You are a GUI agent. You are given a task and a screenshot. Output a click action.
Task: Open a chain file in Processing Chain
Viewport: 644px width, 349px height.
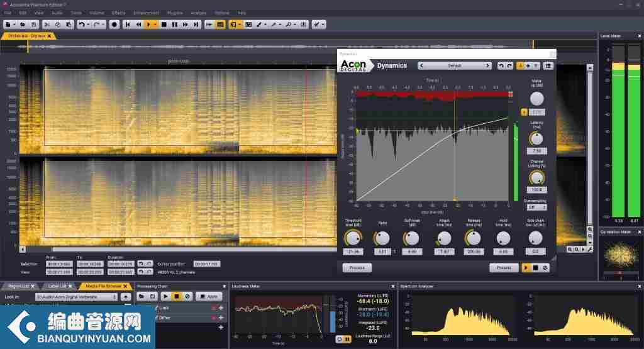[x=142, y=296]
